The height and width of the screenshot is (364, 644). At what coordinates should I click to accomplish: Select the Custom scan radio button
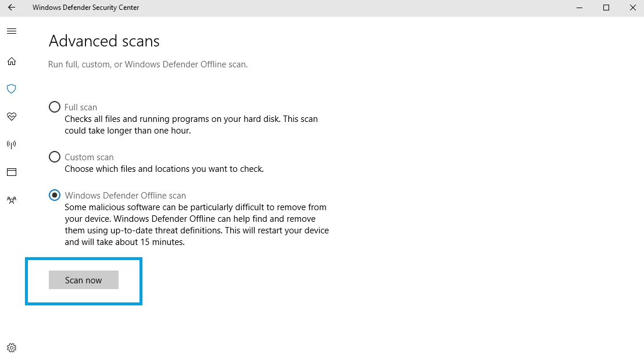54,157
